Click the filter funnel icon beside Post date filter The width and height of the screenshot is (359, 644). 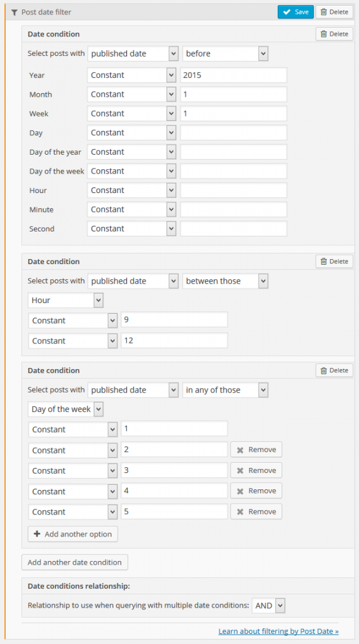tap(15, 13)
